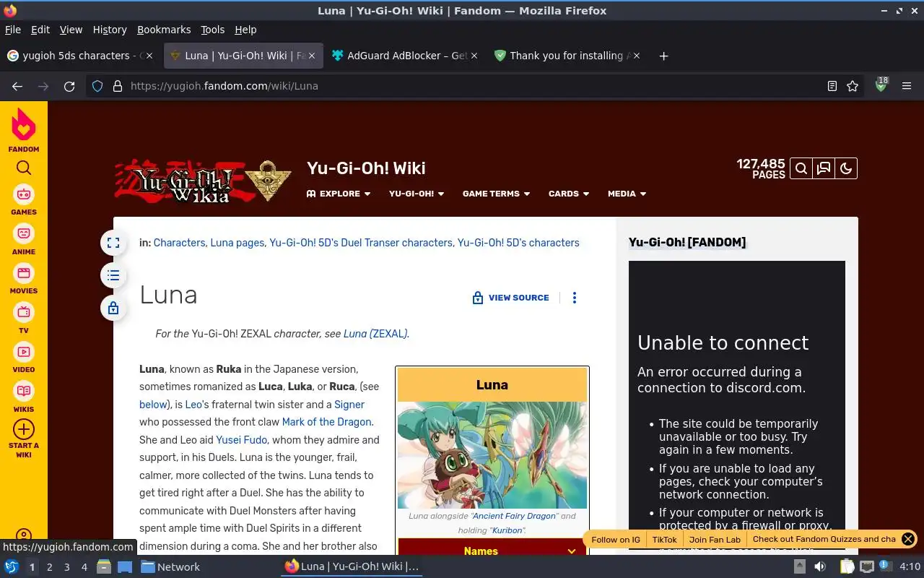The width and height of the screenshot is (924, 578).
Task: Open the Yusei Fudo link
Action: point(241,440)
